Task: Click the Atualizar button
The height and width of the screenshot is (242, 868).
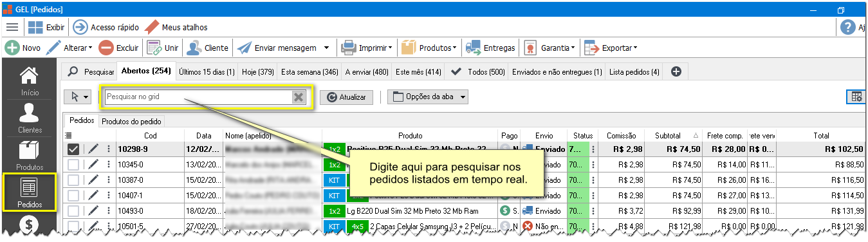Action: (346, 97)
